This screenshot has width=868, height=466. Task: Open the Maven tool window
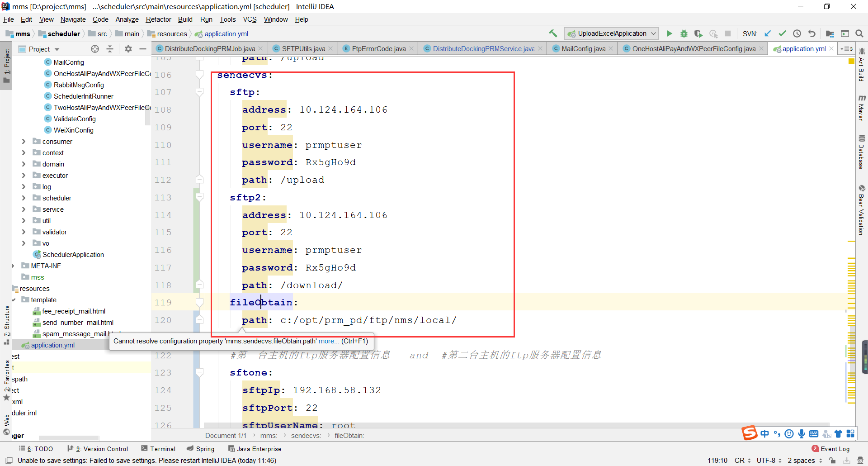coord(862,108)
